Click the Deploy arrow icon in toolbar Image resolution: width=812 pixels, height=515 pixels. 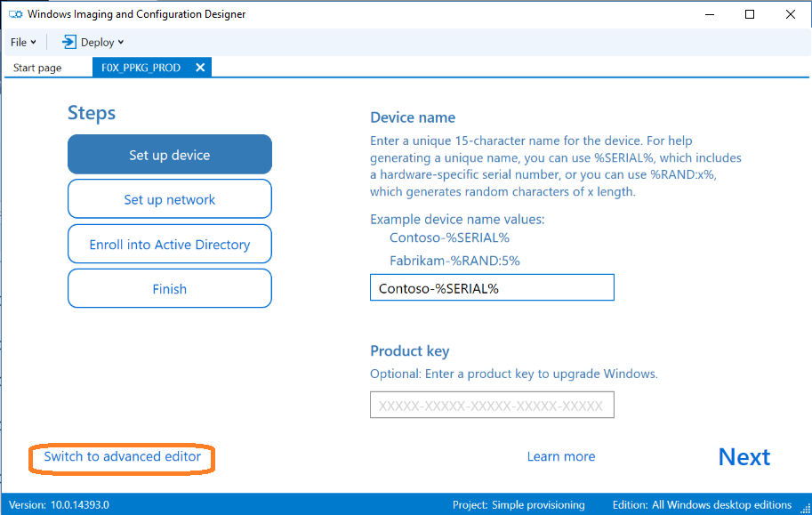pos(68,42)
